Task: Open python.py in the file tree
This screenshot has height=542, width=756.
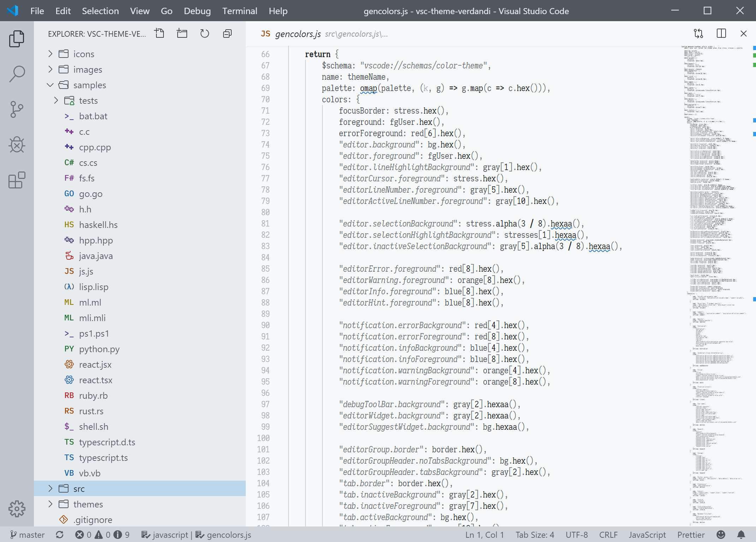Action: [x=99, y=349]
